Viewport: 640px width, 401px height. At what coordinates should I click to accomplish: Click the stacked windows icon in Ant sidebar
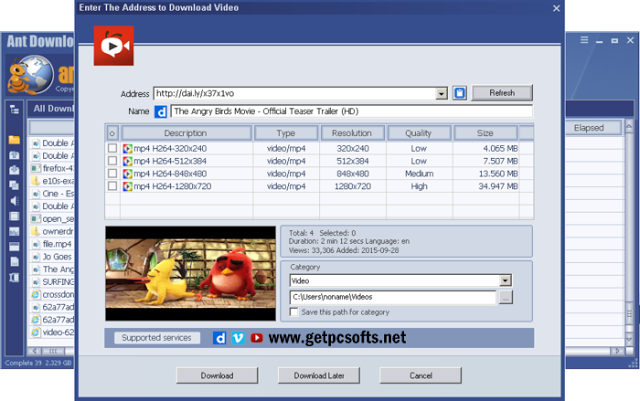tap(14, 185)
